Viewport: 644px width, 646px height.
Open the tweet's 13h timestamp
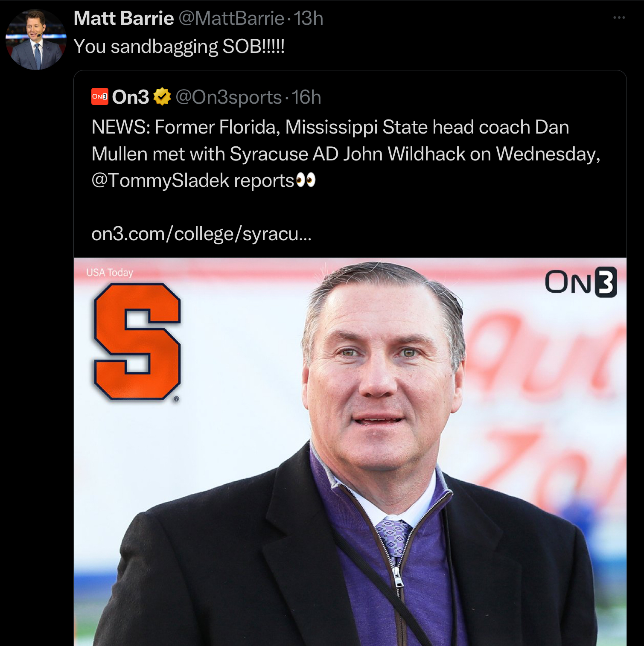[309, 18]
